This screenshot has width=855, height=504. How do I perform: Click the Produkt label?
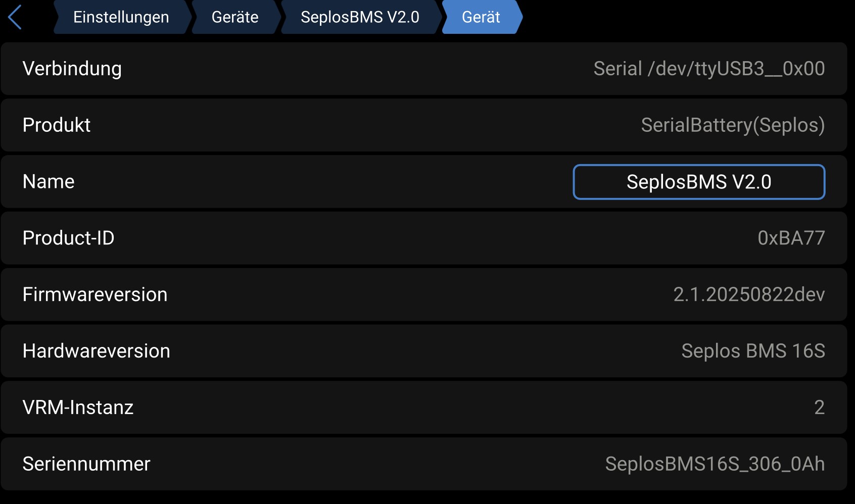tap(57, 125)
